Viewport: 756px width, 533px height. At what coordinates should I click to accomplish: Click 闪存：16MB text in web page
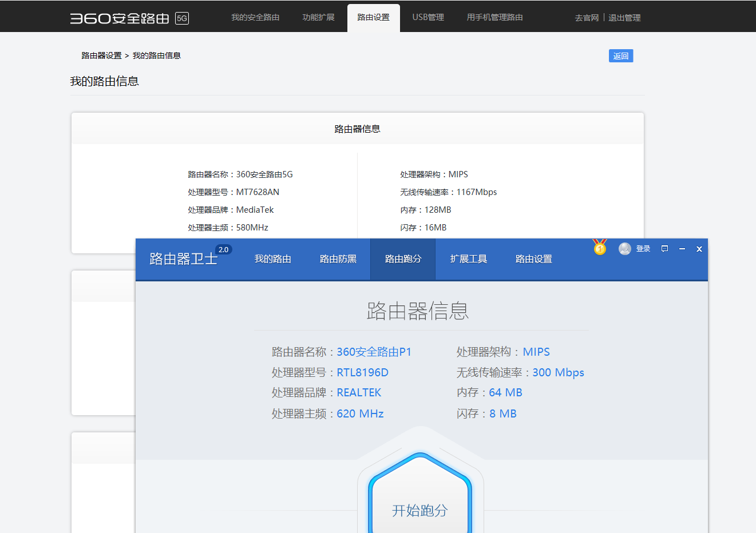[423, 228]
